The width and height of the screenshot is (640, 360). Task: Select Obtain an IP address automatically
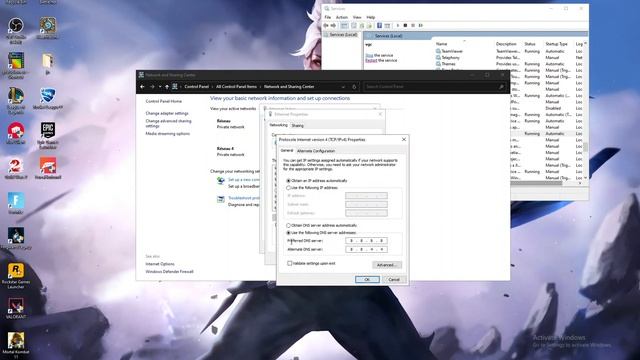click(x=288, y=180)
